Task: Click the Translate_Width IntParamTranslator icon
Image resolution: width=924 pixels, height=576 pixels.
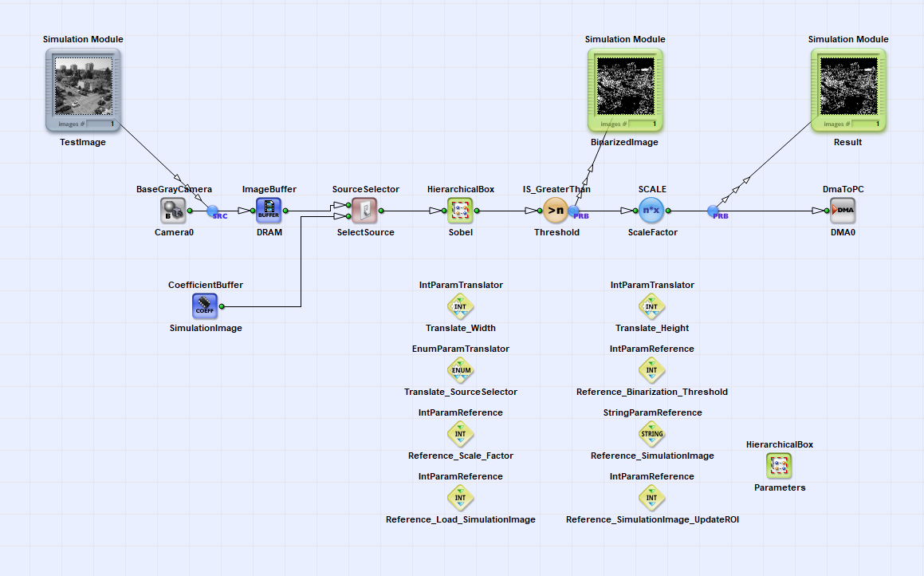Action: pyautogui.click(x=460, y=306)
